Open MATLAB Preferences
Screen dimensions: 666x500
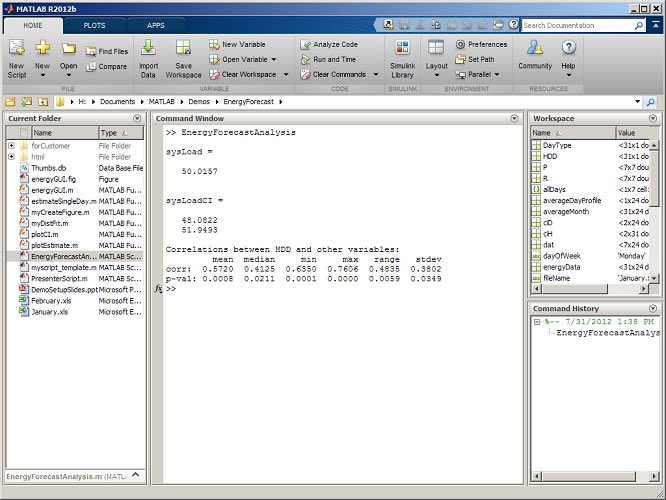(x=482, y=44)
